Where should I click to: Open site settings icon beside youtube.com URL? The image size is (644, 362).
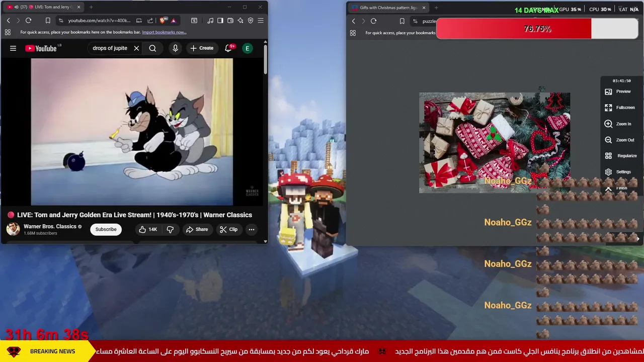60,21
